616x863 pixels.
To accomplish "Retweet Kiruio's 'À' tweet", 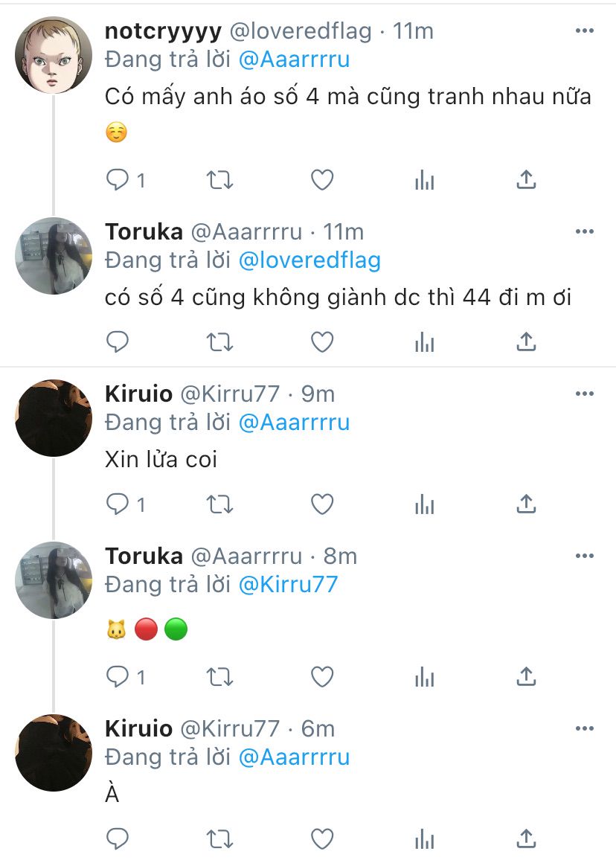I will [219, 839].
